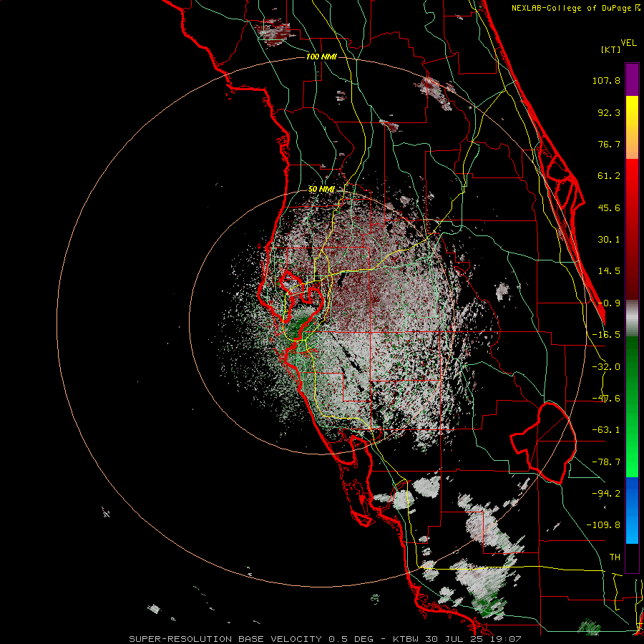Click the purple segment of the color bar
This screenshot has height=644, width=644.
point(632,79)
